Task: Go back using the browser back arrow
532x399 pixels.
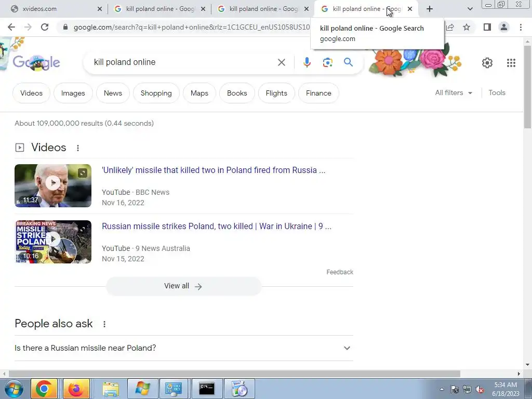Action: tap(11, 27)
